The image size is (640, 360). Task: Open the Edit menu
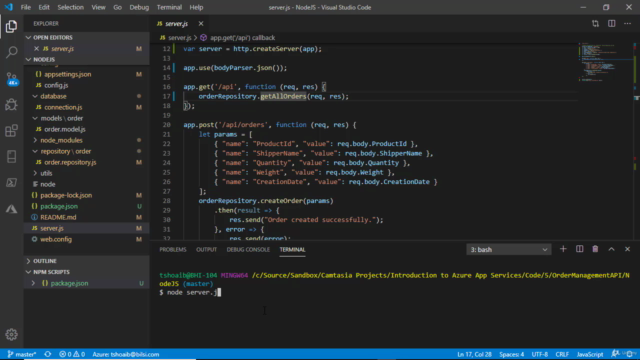(x=44, y=7)
